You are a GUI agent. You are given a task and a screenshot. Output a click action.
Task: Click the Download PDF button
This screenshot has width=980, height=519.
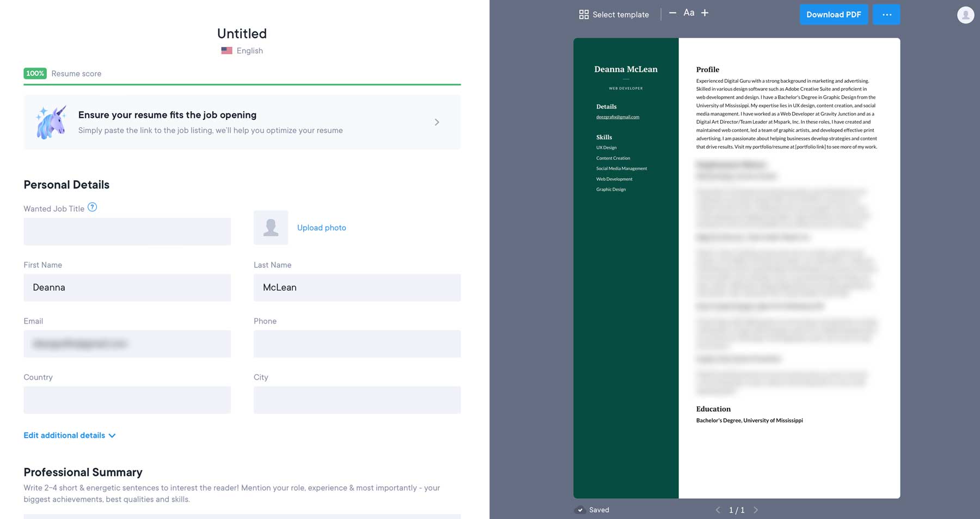(x=834, y=14)
